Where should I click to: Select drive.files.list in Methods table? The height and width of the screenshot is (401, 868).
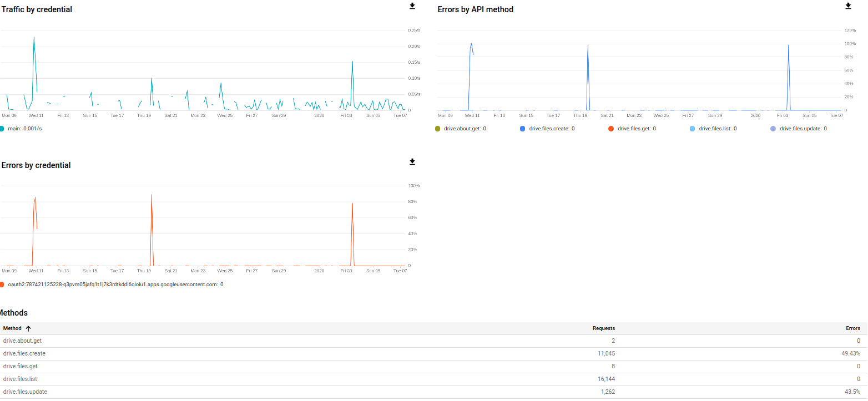(x=20, y=379)
